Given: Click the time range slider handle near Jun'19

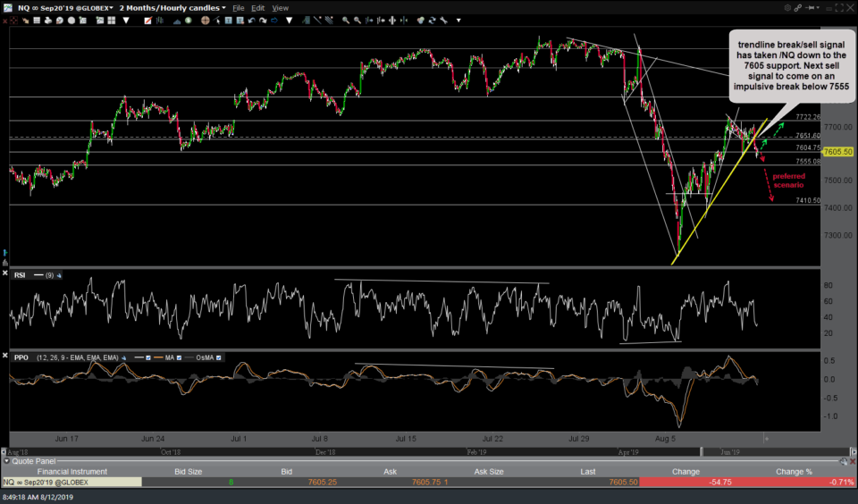Looking at the screenshot, I should pyautogui.click(x=702, y=452).
